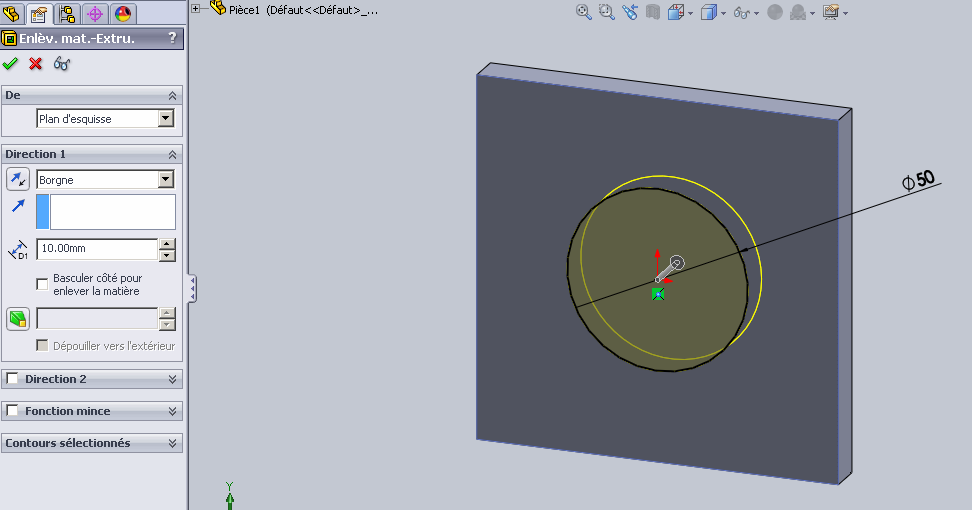Open the FeatureManager design tree tab

(x=12, y=13)
